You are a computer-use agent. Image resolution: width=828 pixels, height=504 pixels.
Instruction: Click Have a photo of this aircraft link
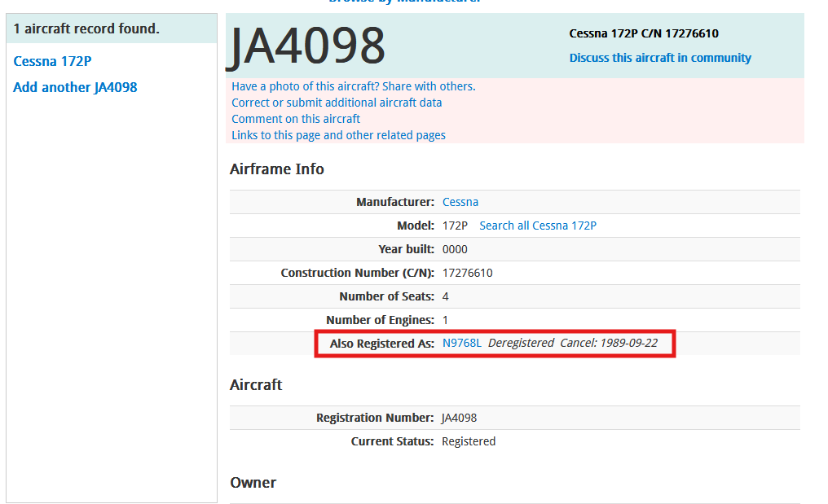[x=353, y=86]
